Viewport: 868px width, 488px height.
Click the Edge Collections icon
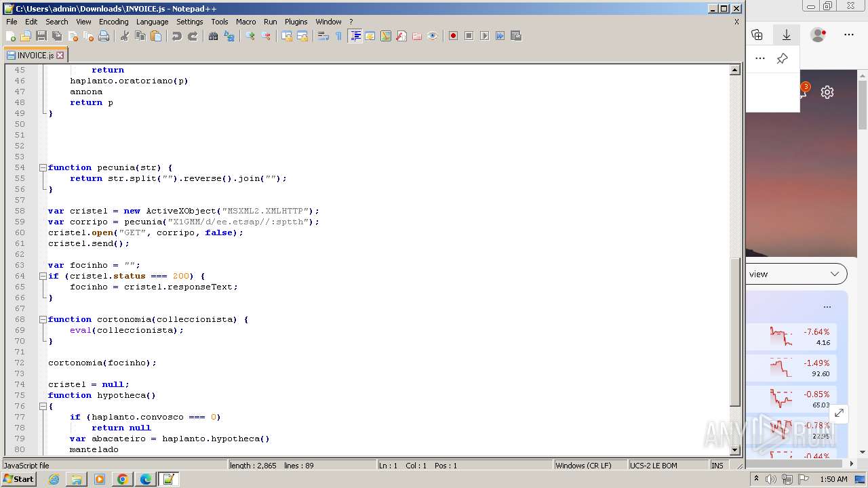(757, 35)
